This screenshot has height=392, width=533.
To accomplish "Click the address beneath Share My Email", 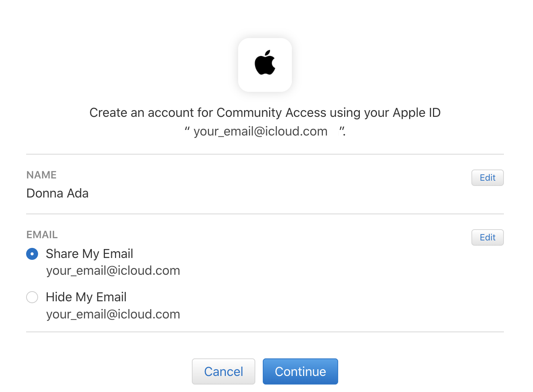I will pyautogui.click(x=113, y=271).
